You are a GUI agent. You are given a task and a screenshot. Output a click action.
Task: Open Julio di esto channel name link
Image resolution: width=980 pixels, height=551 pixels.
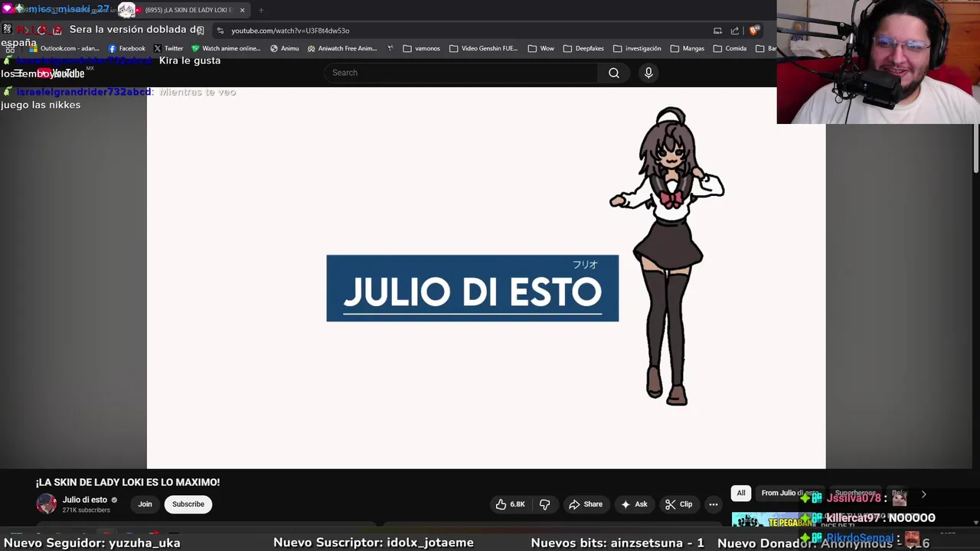point(85,500)
